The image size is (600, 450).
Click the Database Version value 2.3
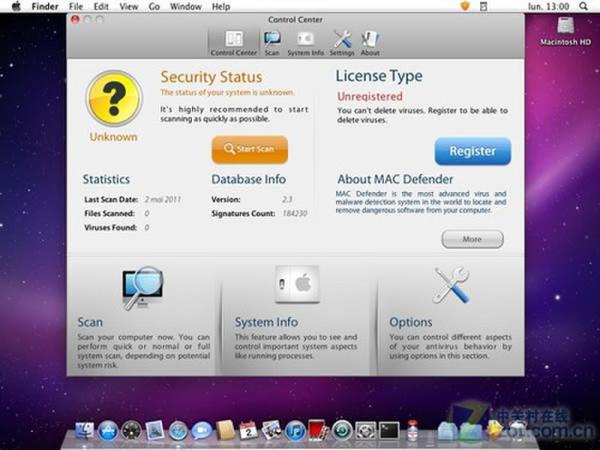click(x=287, y=199)
